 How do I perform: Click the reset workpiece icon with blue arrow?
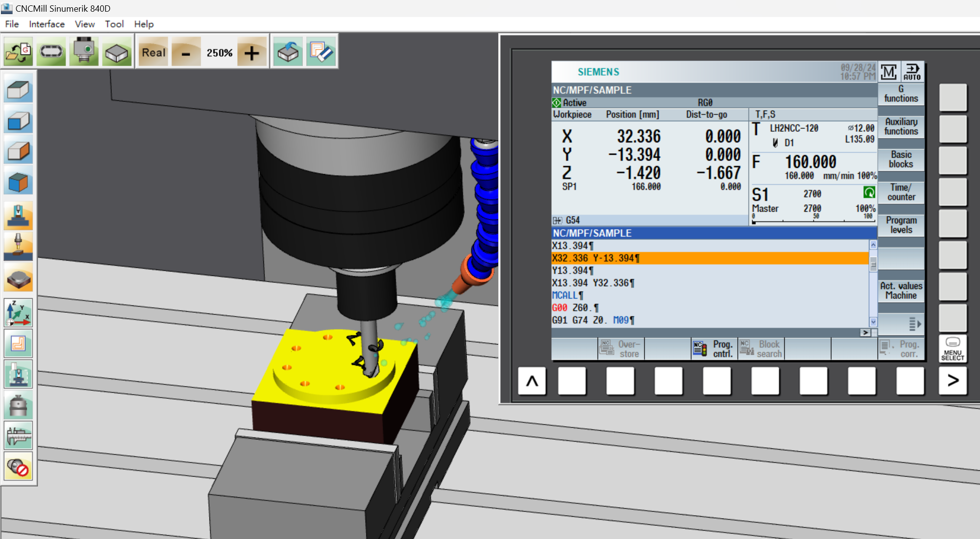point(288,52)
